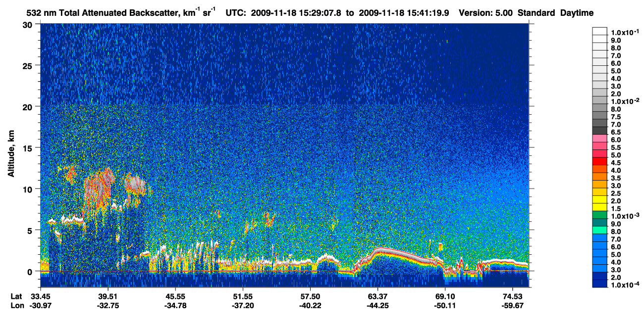The image size is (644, 330).
Task: Click the word 'Standard' in the header
Action: pos(537,13)
